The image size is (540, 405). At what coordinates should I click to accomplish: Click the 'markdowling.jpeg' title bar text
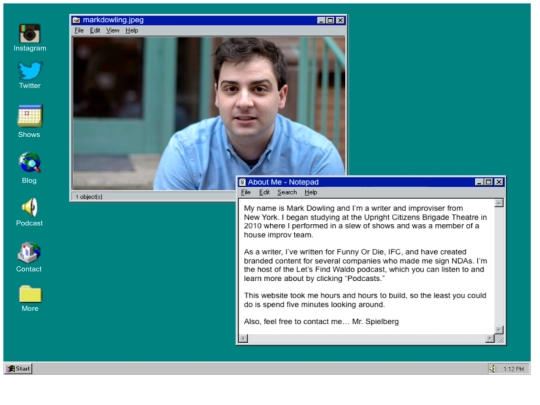pyautogui.click(x=113, y=20)
